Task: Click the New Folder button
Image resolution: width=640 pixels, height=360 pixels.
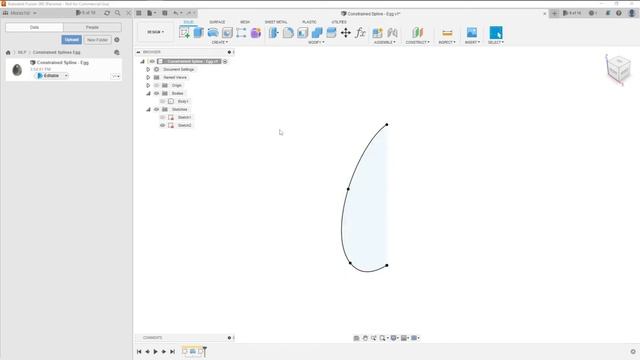Action: [x=97, y=40]
